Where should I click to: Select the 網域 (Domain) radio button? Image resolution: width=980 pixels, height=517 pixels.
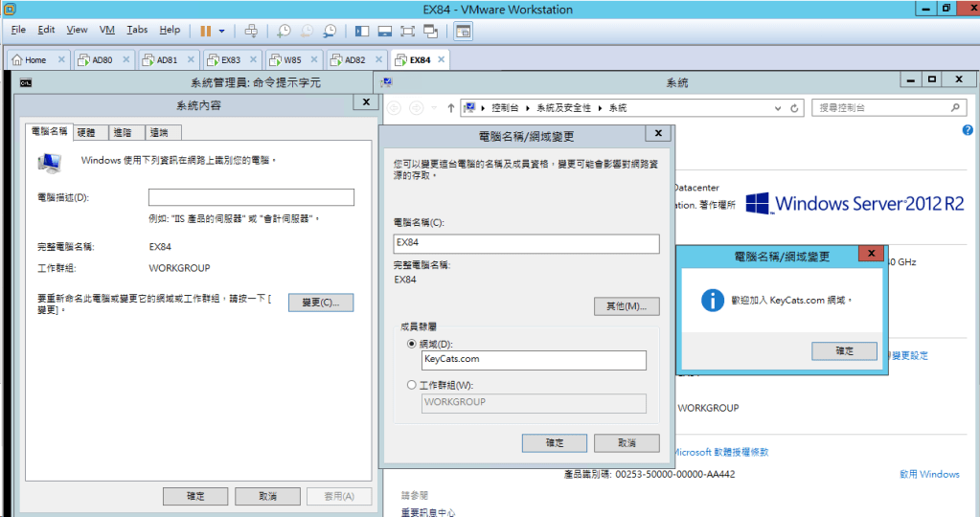tap(412, 344)
